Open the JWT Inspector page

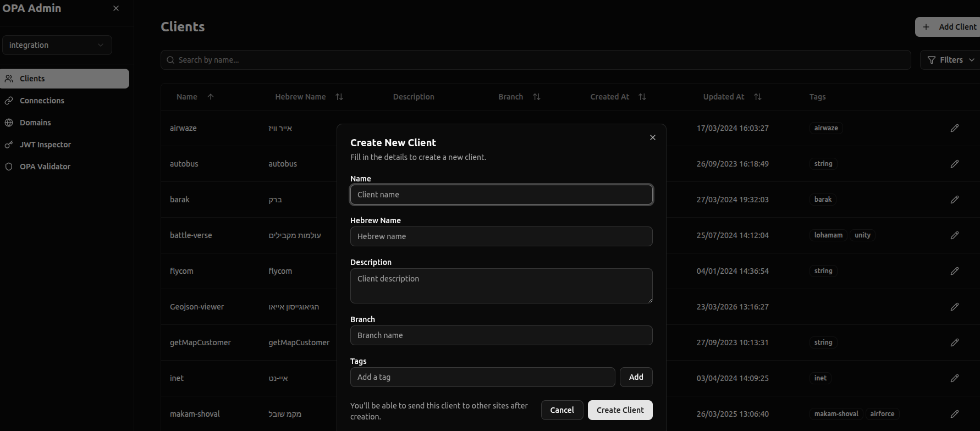coord(65,145)
